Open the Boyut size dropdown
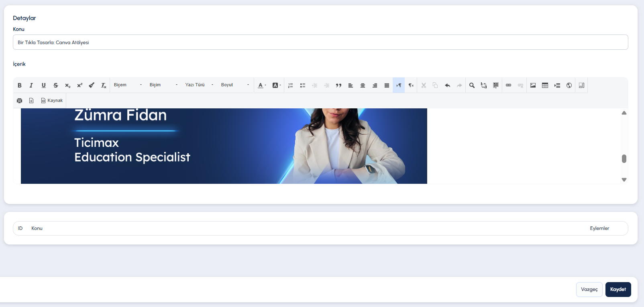The image size is (644, 307). coord(235,85)
